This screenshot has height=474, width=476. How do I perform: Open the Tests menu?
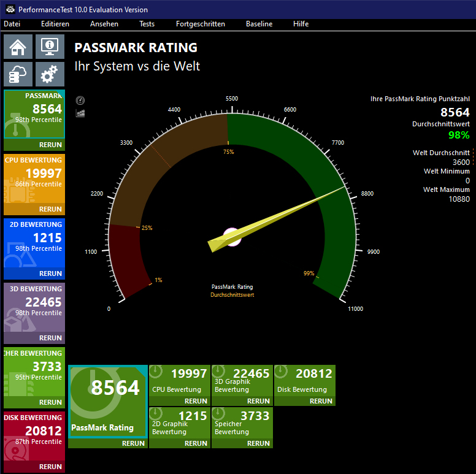[147, 24]
